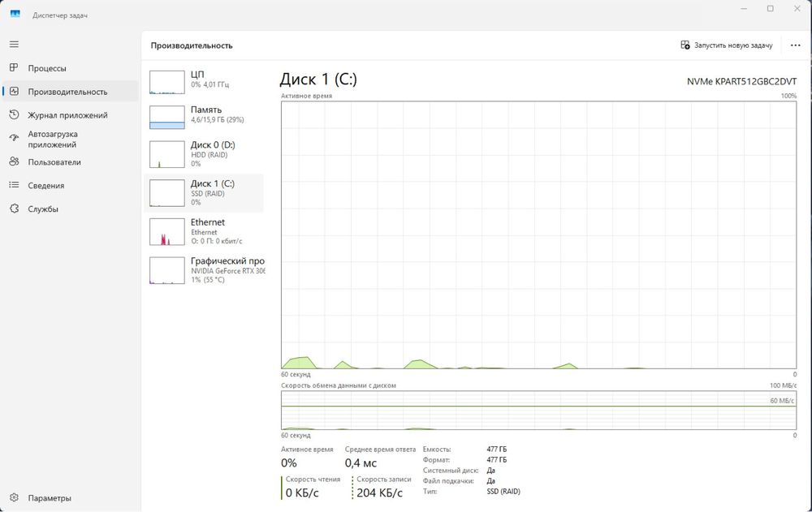The height and width of the screenshot is (512, 812).
Task: Click the Файл подкачки label
Action: pyautogui.click(x=448, y=481)
